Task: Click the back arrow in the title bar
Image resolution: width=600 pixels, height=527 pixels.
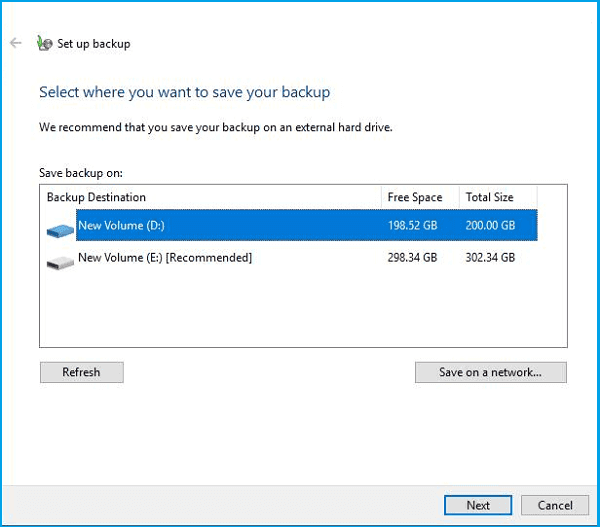Action: (x=15, y=43)
